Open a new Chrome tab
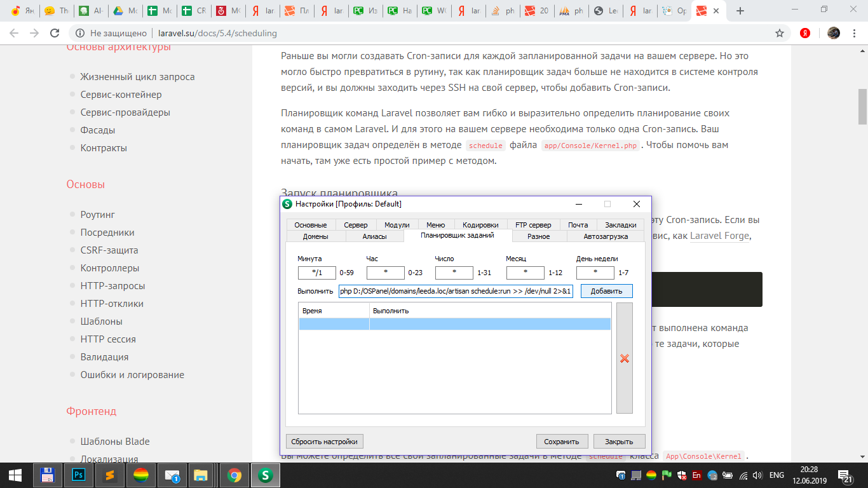 tap(740, 11)
